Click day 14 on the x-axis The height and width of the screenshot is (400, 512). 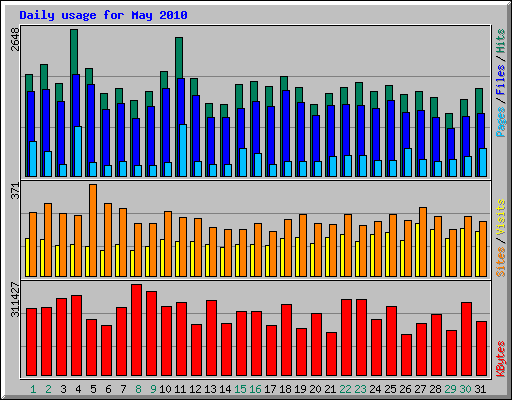(x=225, y=389)
